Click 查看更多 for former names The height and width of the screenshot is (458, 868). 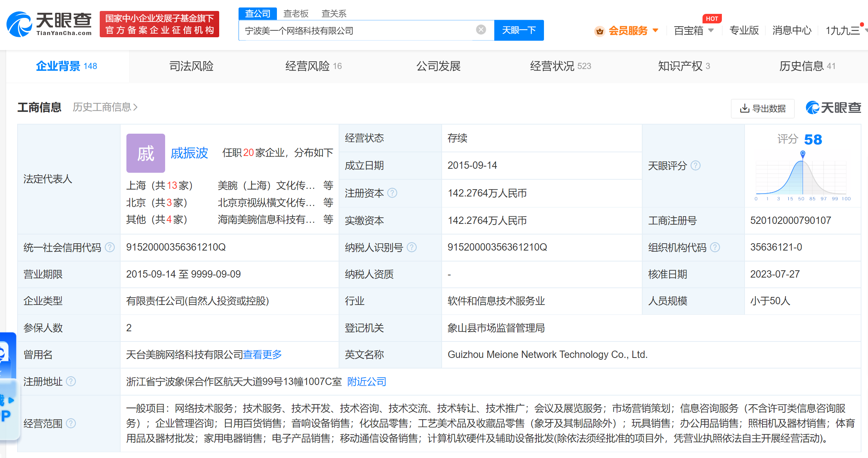point(262,354)
